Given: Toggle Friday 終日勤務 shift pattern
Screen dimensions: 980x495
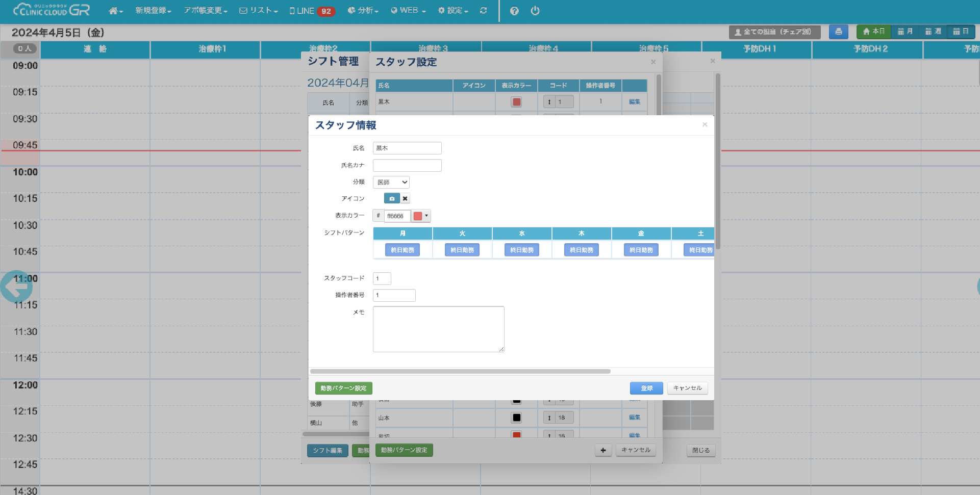Looking at the screenshot, I should (641, 250).
